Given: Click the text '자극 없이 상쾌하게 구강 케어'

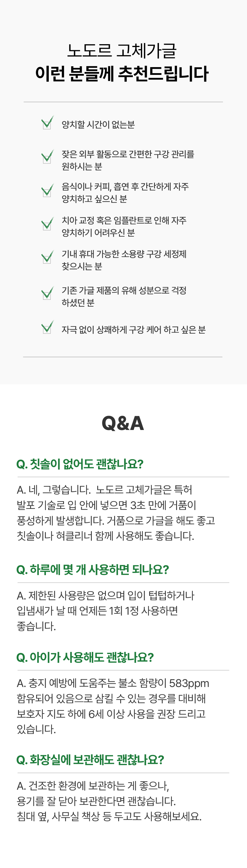Looking at the screenshot, I should click(133, 330).
